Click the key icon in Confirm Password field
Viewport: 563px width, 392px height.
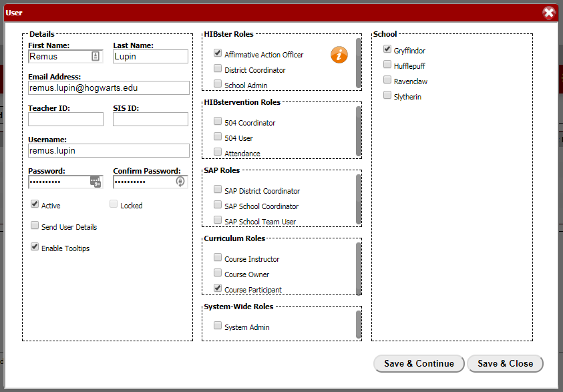[180, 182]
